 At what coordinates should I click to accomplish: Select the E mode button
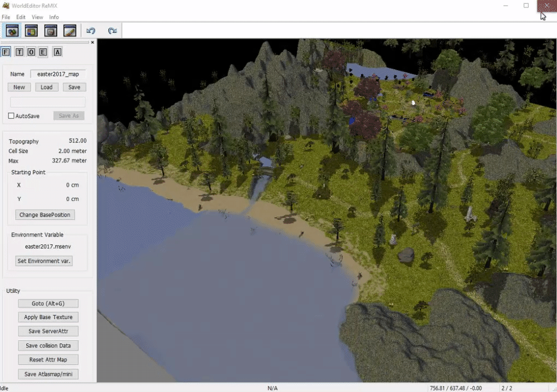click(43, 52)
